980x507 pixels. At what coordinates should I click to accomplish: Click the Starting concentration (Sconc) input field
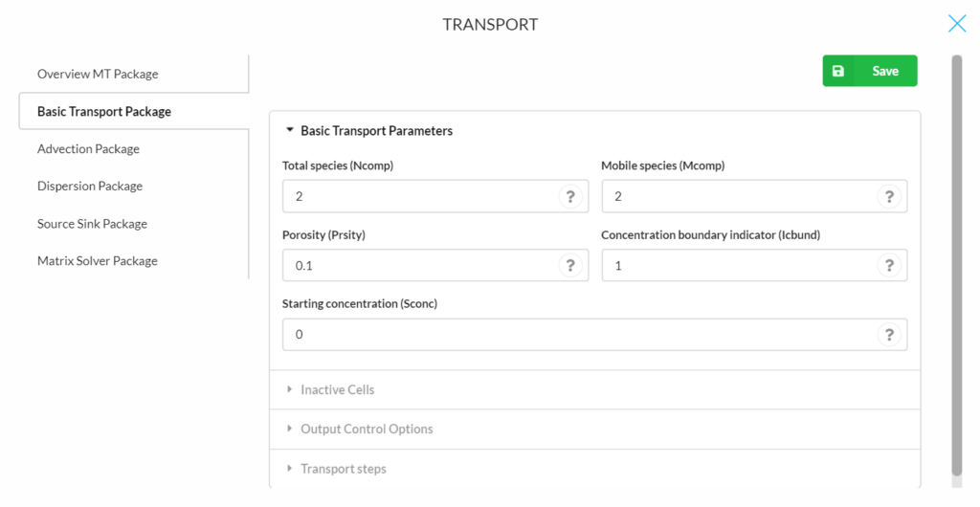pos(594,335)
